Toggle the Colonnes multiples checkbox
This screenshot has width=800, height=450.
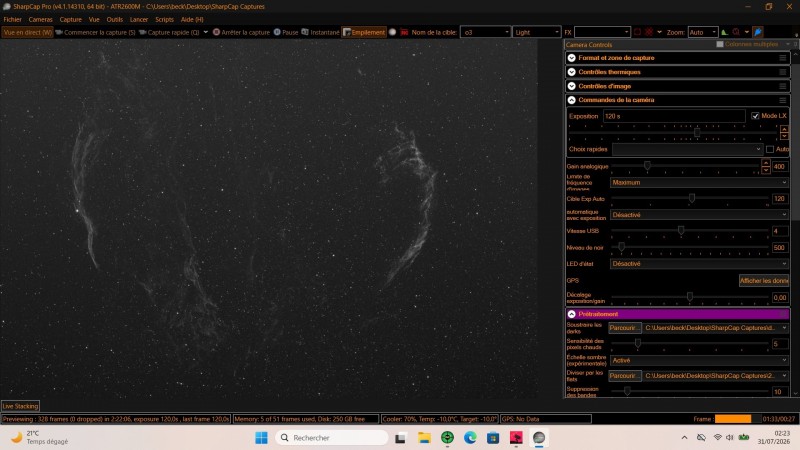coord(720,44)
